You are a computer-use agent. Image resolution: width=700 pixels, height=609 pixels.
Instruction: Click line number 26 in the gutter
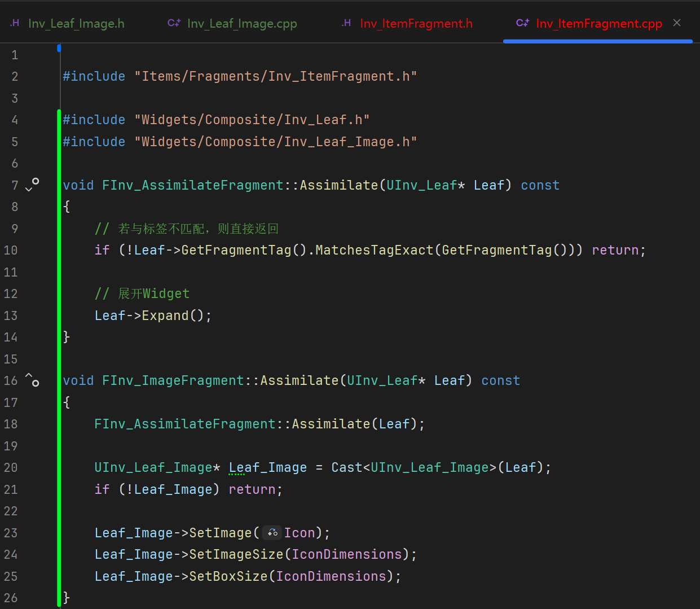point(11,598)
